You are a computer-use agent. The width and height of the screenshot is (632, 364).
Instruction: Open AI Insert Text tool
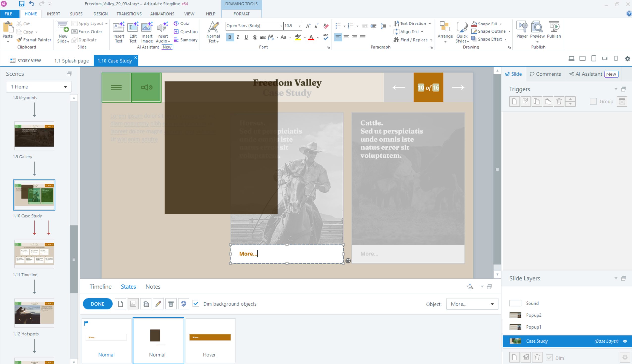119,32
